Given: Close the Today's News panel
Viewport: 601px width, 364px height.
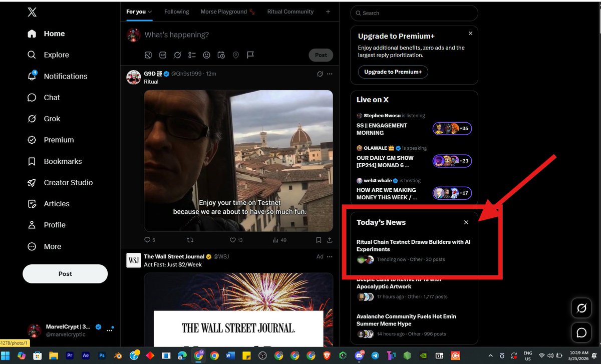Looking at the screenshot, I should [x=466, y=222].
